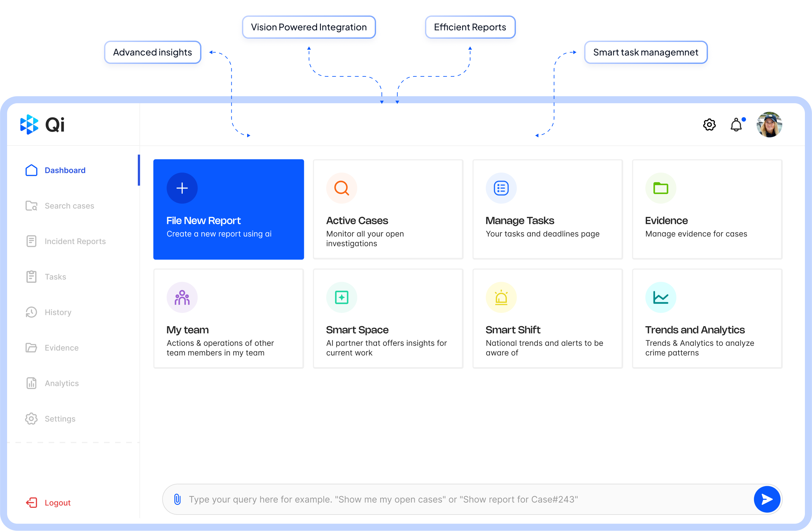Screen dimensions: 812x531
Task: Select Analytics in the sidebar
Action: pyautogui.click(x=62, y=383)
